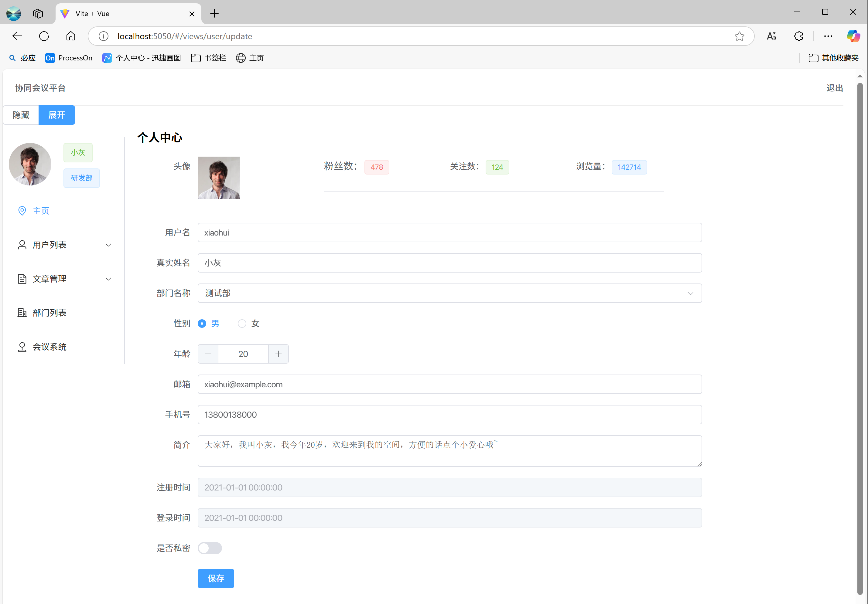
Task: Open read aloud icon in toolbar
Action: point(771,36)
